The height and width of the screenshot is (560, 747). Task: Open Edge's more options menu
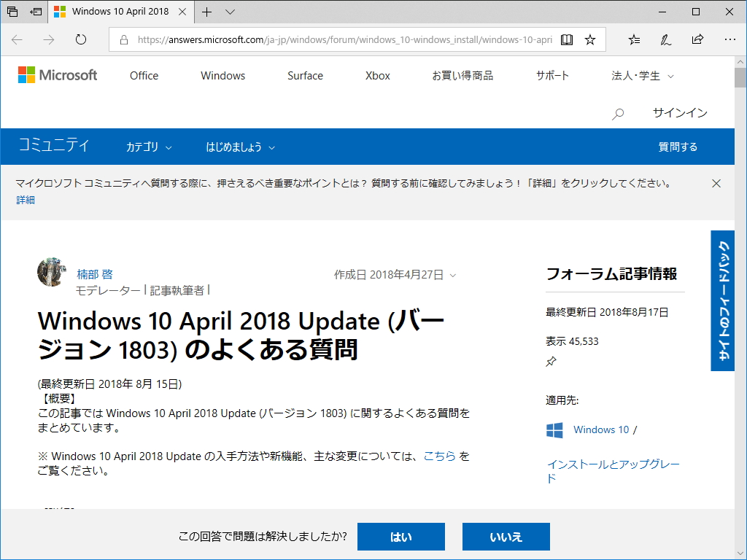pos(729,39)
